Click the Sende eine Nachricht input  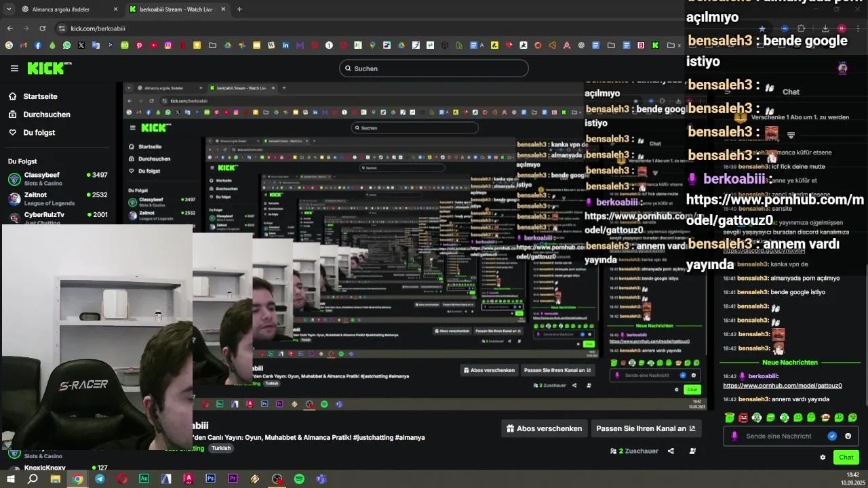pos(778,436)
